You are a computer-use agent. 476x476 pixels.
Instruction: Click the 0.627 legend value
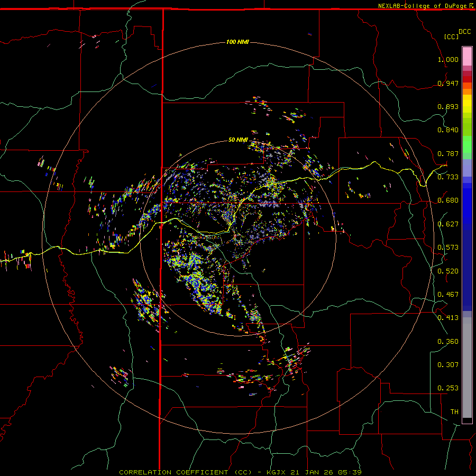[448, 224]
